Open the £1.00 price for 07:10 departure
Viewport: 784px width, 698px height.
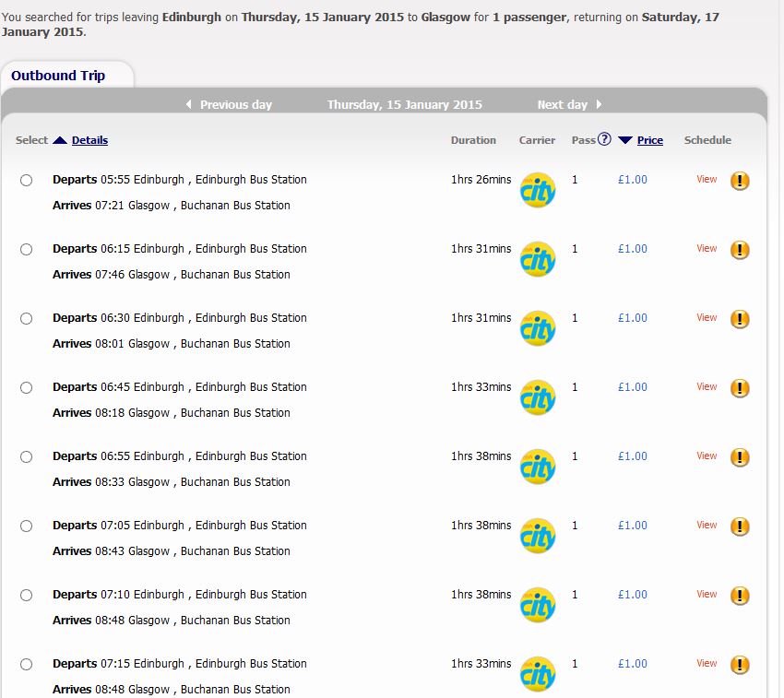pos(633,595)
